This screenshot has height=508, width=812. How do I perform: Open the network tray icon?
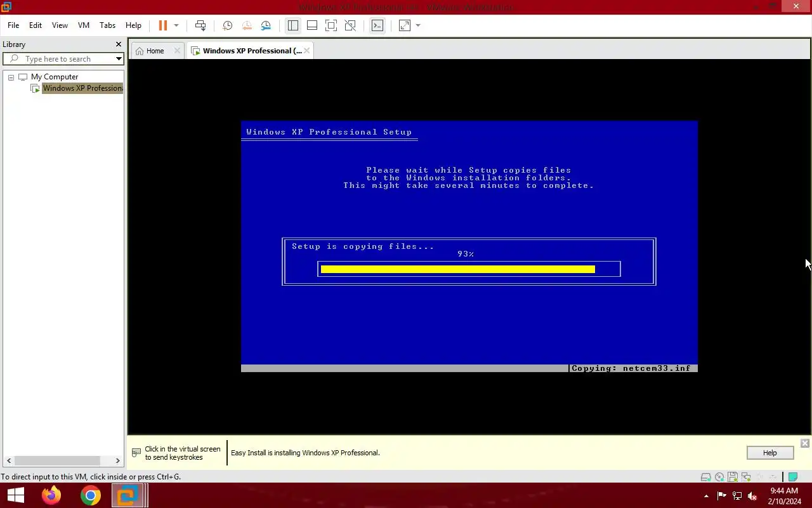[x=737, y=496]
